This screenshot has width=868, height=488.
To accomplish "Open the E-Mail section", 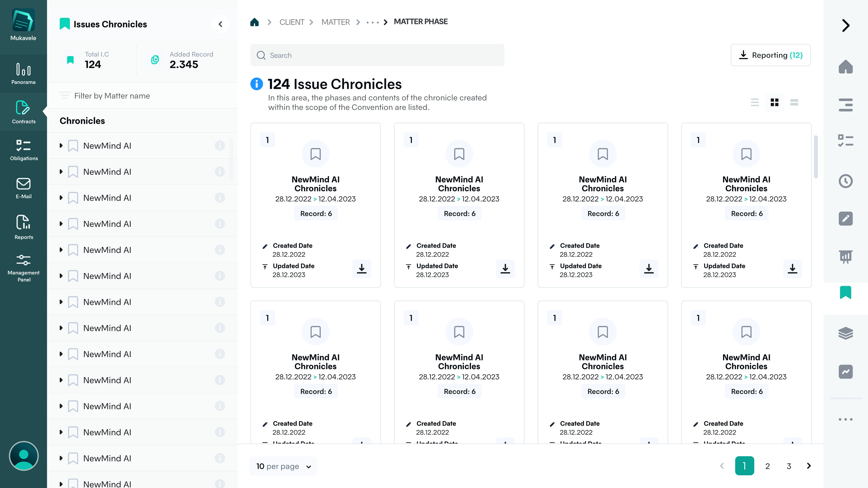I will pos(23,188).
